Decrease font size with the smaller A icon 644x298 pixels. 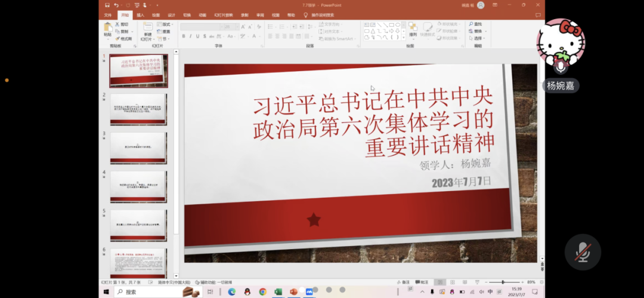pos(250,26)
